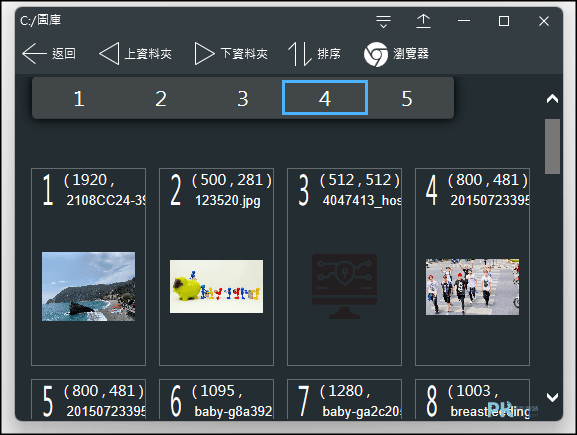Open the collapse menu icon in title bar
The width and height of the screenshot is (577, 435).
pos(383,21)
